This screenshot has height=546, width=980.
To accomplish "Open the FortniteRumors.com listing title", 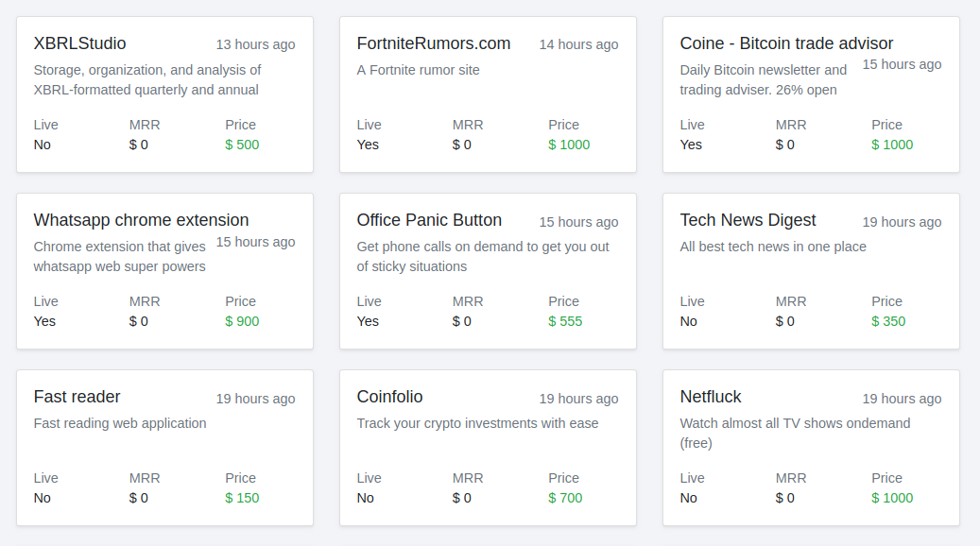I will point(433,43).
